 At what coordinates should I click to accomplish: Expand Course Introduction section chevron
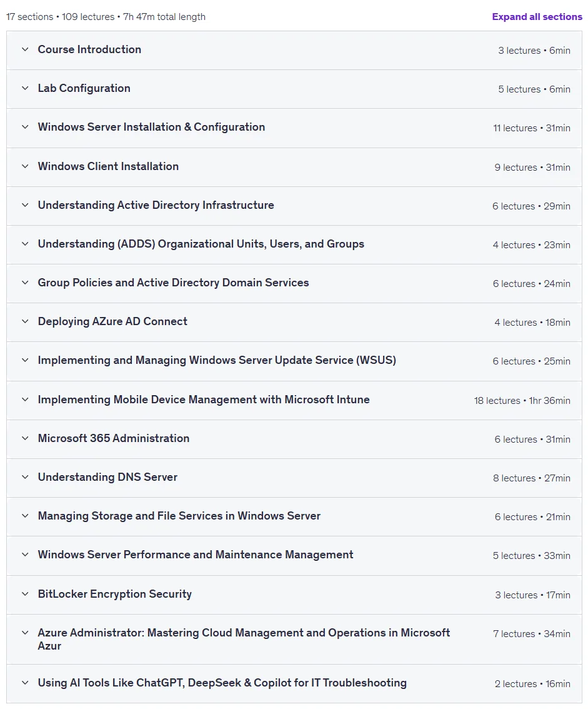click(x=26, y=49)
